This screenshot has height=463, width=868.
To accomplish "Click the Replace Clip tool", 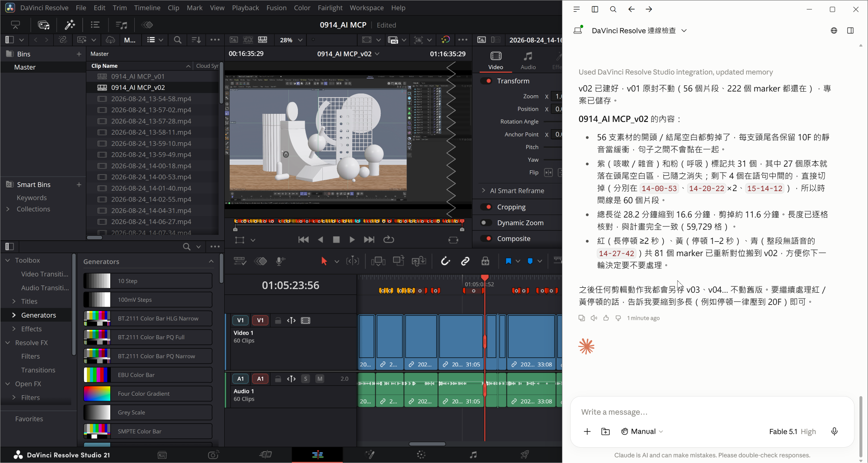I will pyautogui.click(x=419, y=261).
